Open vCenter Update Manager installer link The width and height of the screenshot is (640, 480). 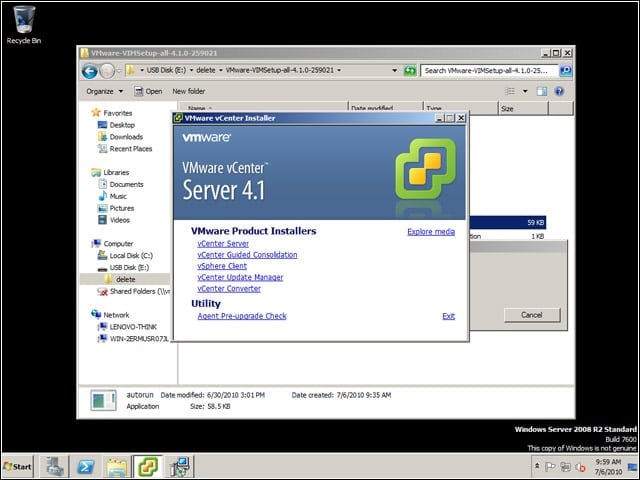click(240, 278)
